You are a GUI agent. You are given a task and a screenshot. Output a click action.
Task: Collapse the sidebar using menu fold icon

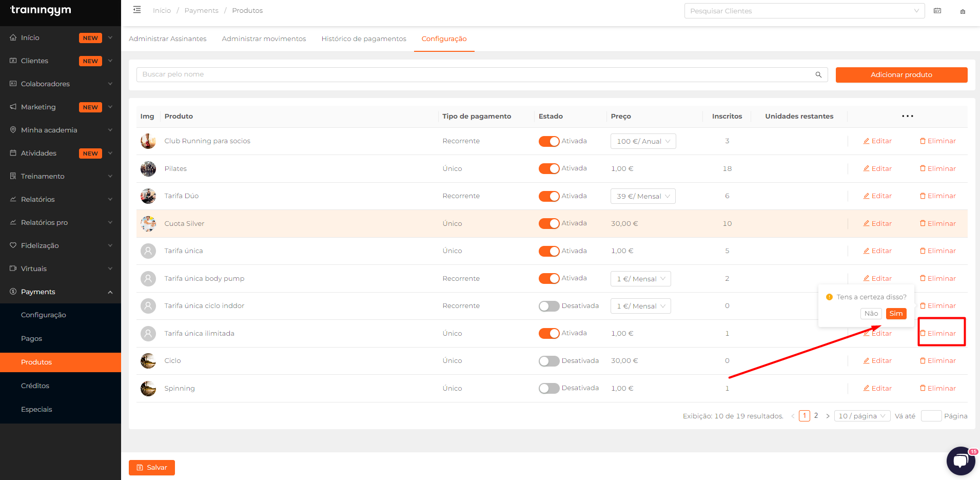click(137, 10)
